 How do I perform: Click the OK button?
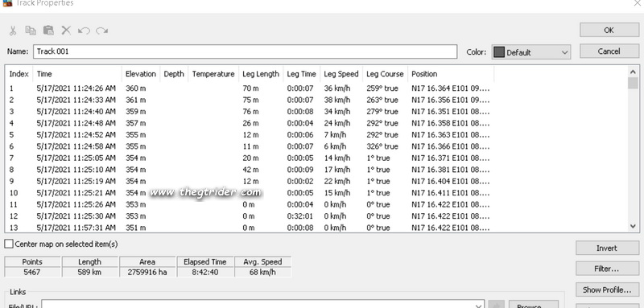point(609,30)
